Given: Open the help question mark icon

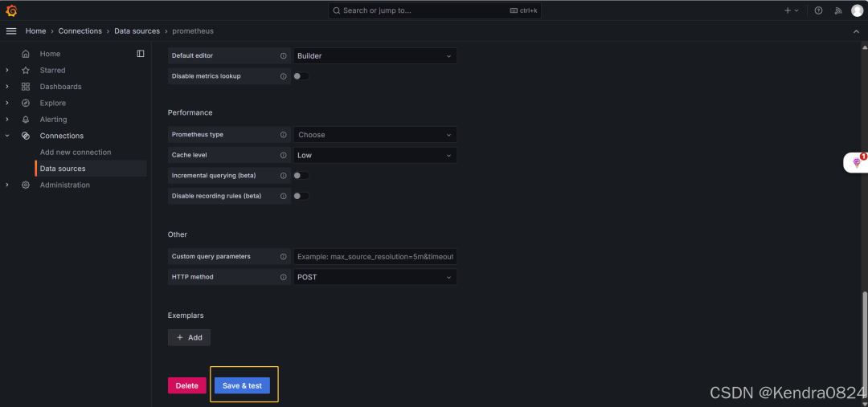Looking at the screenshot, I should [818, 10].
